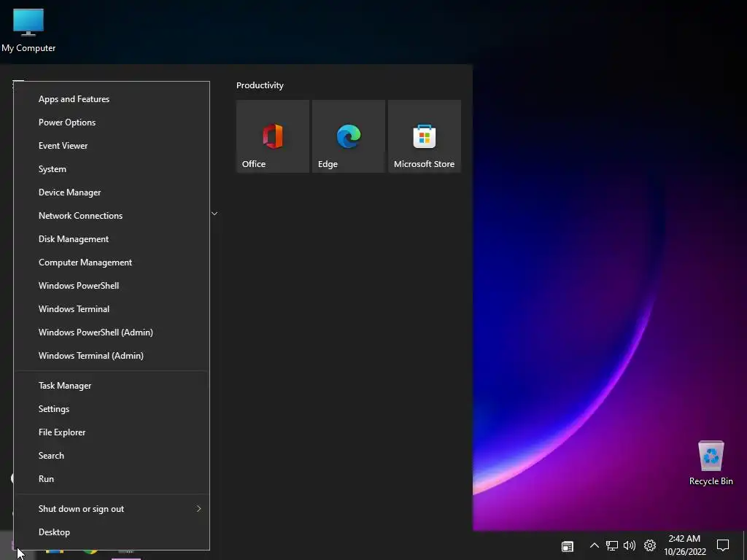Open the Recycle Bin desktop icon

click(x=711, y=462)
